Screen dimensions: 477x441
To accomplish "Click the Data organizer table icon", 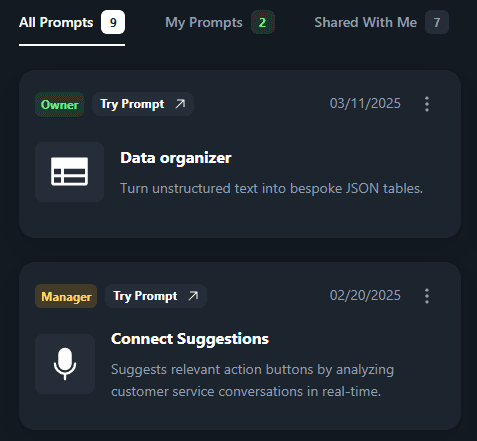I will pos(69,172).
